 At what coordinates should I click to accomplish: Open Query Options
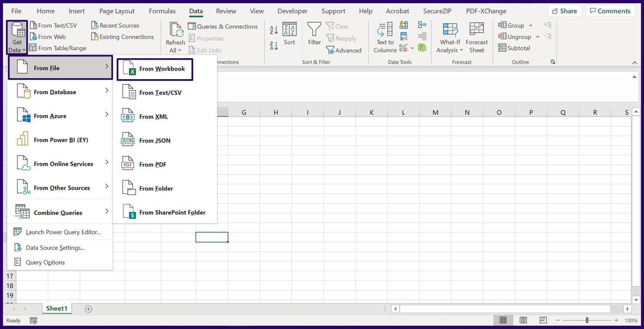(x=60, y=262)
